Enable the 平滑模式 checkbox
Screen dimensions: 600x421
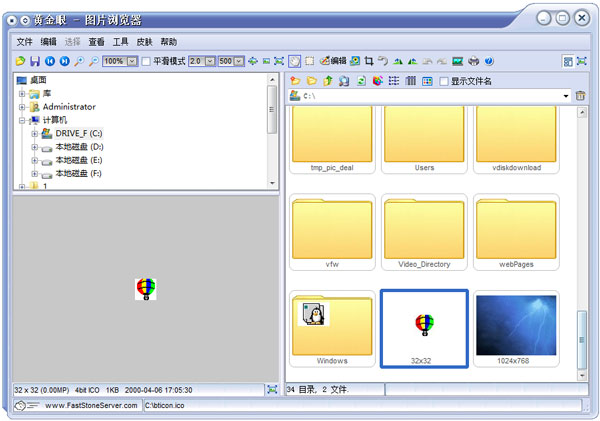[x=146, y=61]
